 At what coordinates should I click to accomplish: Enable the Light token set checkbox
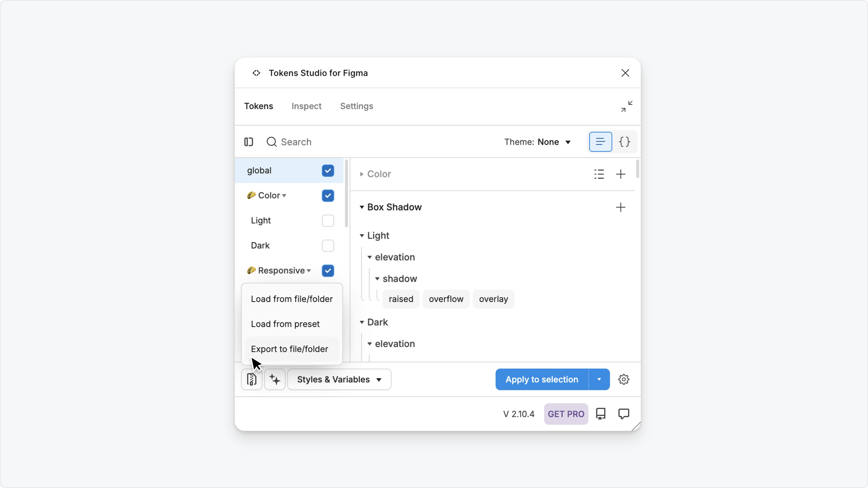[x=328, y=221]
